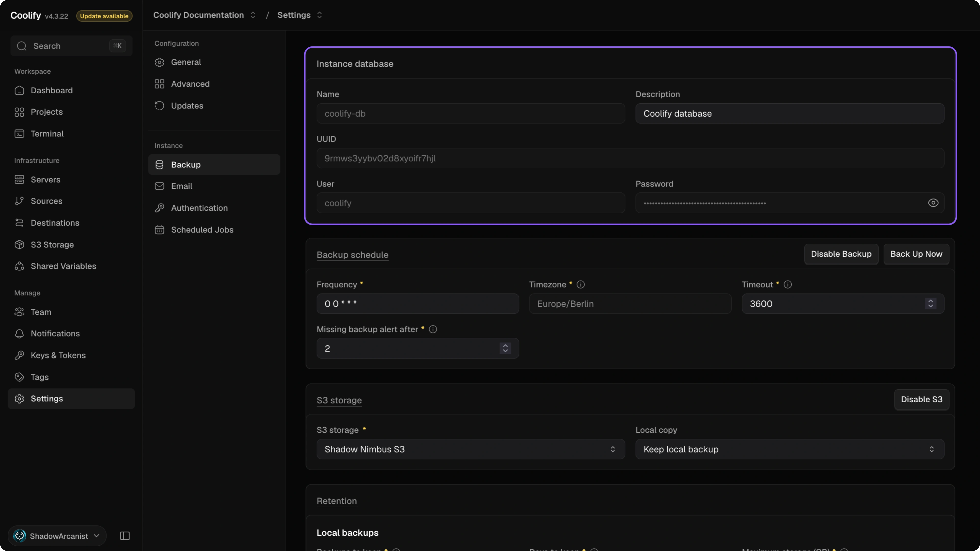This screenshot has width=980, height=551.
Task: Click Update available badge
Action: coord(104,16)
